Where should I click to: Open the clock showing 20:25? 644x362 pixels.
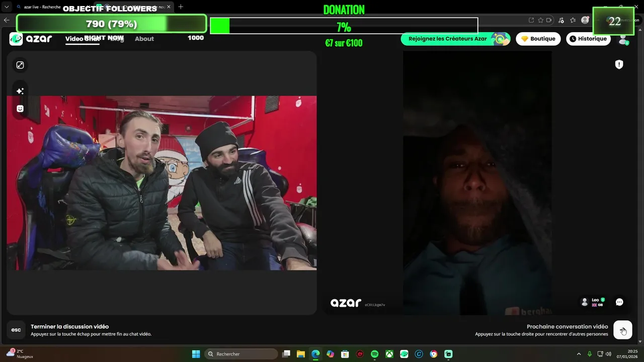click(x=627, y=354)
